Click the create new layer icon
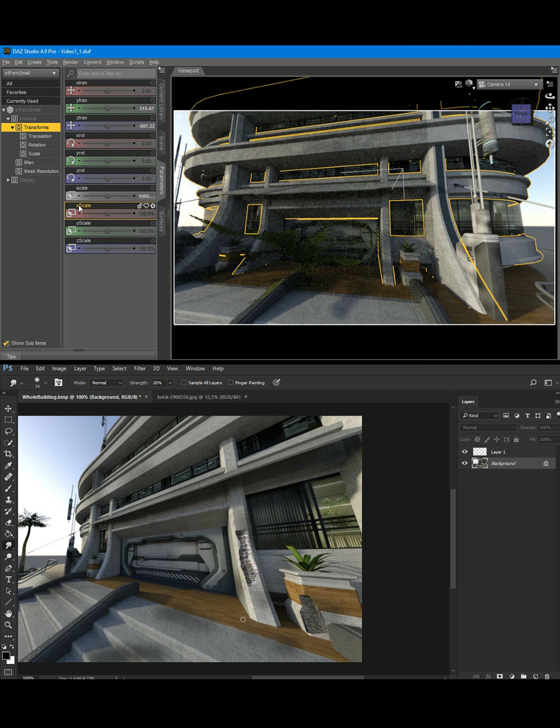Viewport: 560px width, 728px height. [535, 676]
